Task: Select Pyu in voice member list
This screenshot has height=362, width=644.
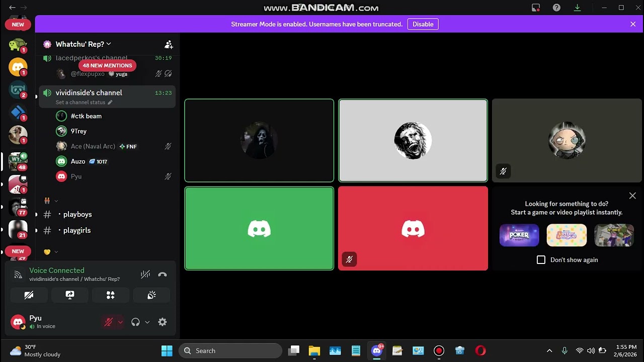Action: (x=114, y=176)
